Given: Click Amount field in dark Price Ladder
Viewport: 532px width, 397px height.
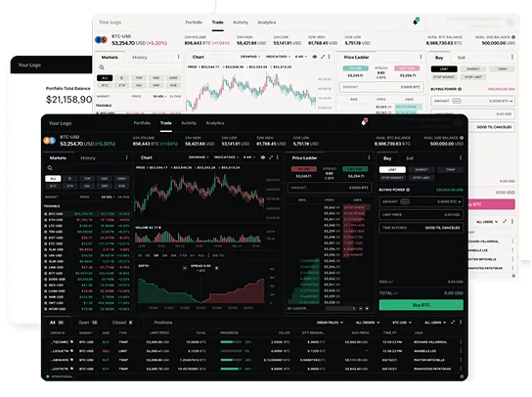Looking at the screenshot, I should (x=330, y=188).
